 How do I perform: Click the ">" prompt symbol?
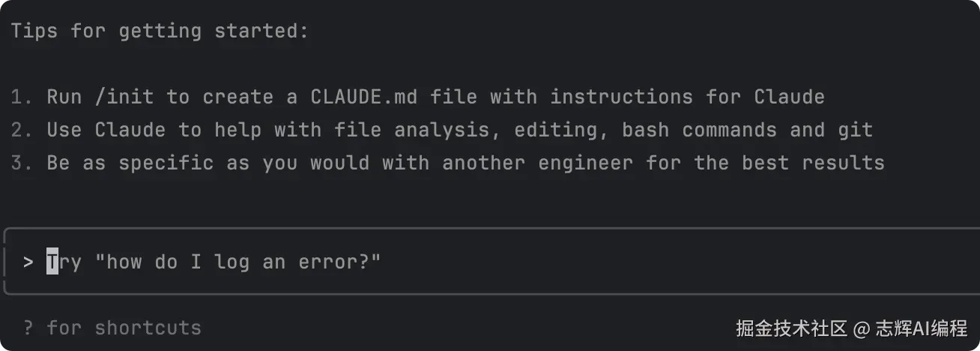(28, 262)
